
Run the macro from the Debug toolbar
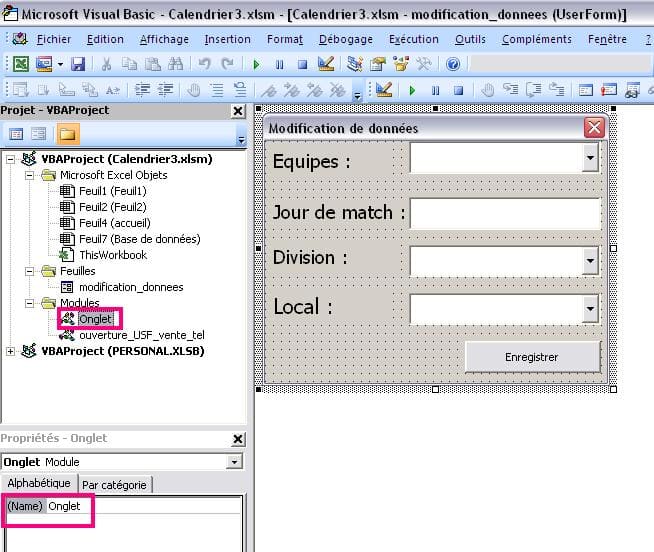412,90
